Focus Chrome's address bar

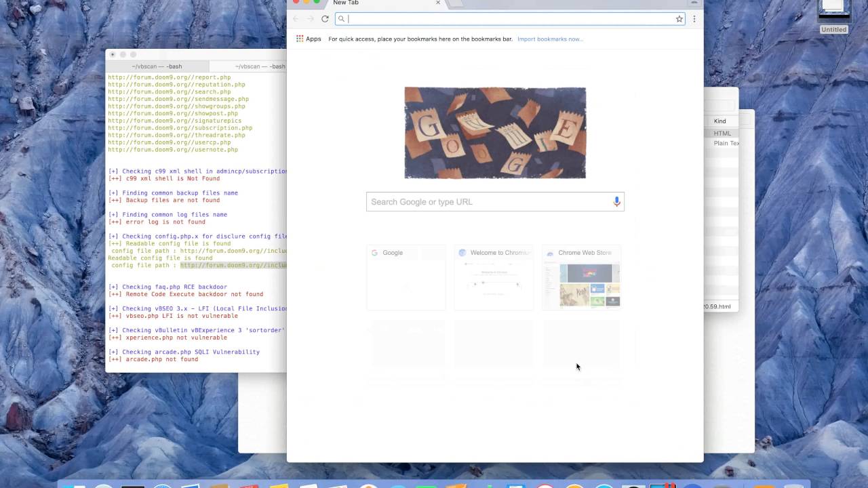pyautogui.click(x=509, y=19)
